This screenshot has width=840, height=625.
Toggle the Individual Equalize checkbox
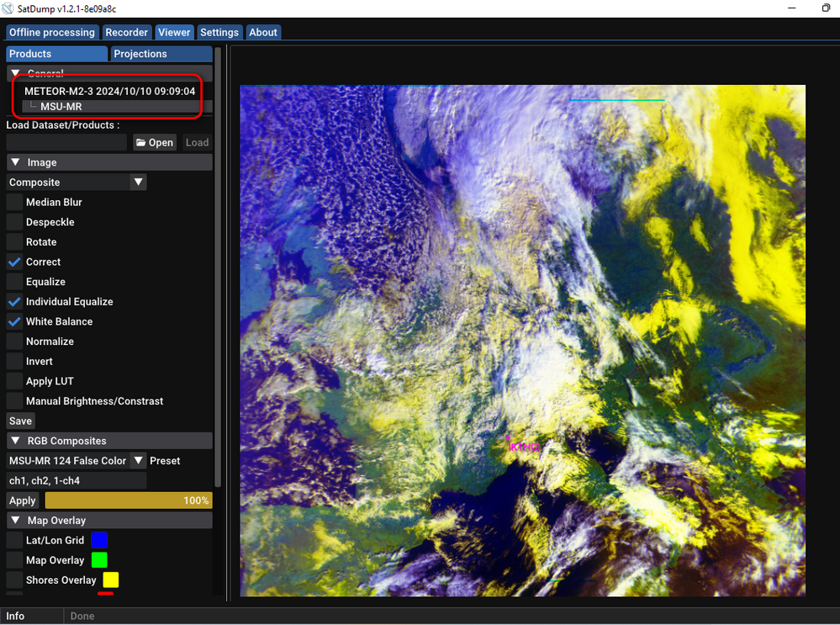click(14, 301)
